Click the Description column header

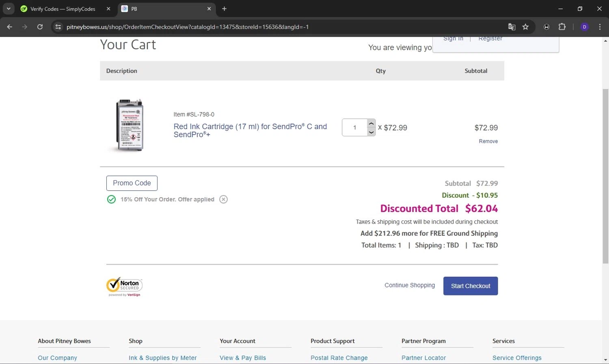tap(121, 71)
